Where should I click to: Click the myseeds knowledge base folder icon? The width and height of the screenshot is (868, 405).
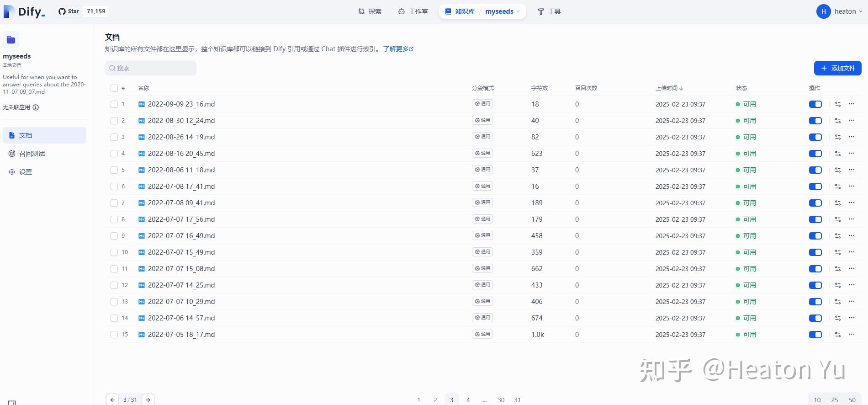pos(11,40)
